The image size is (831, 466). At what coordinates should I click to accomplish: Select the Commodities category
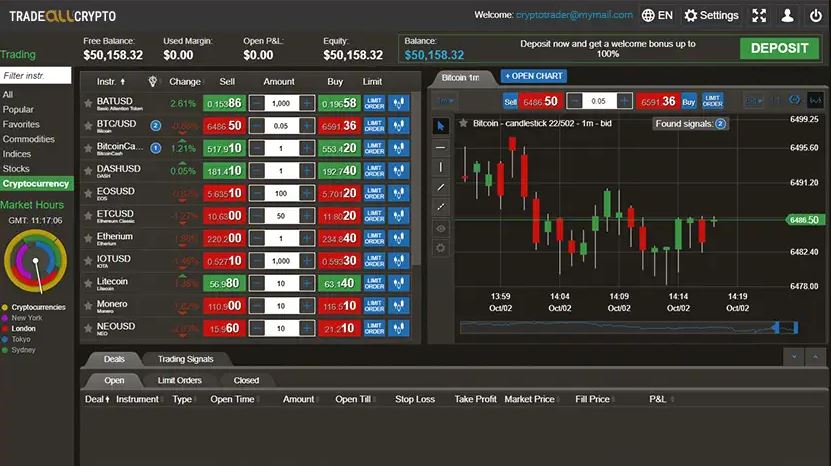point(29,139)
